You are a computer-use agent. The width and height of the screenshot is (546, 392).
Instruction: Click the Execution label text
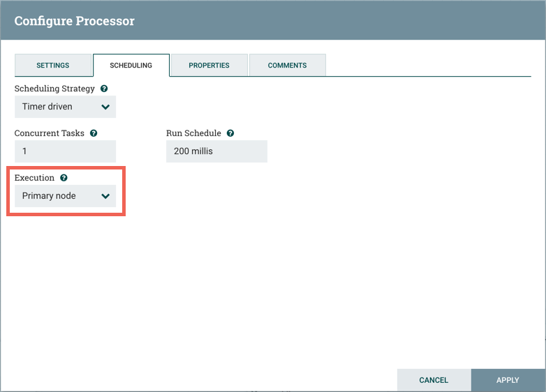tap(34, 178)
